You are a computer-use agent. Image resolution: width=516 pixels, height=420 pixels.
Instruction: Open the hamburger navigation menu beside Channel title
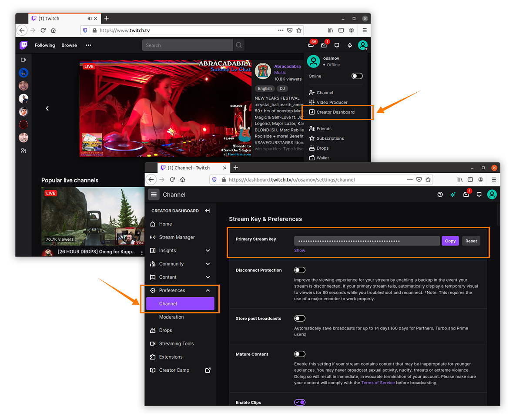(154, 195)
